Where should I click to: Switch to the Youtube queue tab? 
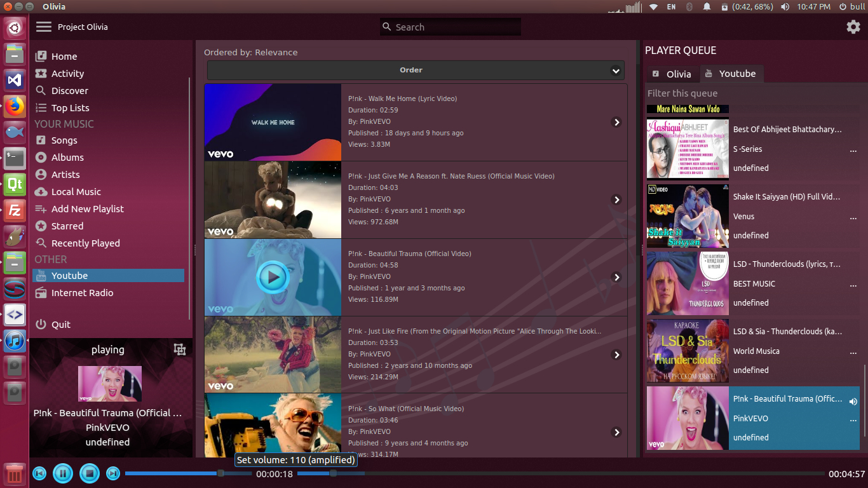click(731, 74)
